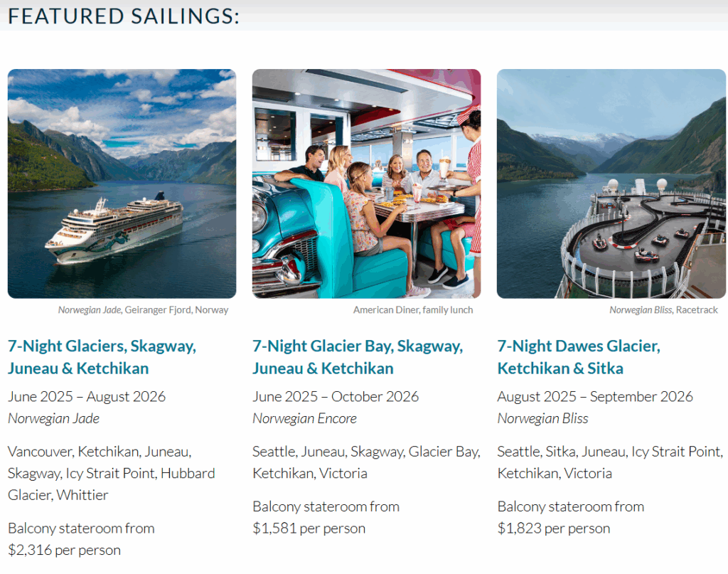Open 7-Night Glaciers, Skagway, Juneau & Ketchikan link

(102, 357)
